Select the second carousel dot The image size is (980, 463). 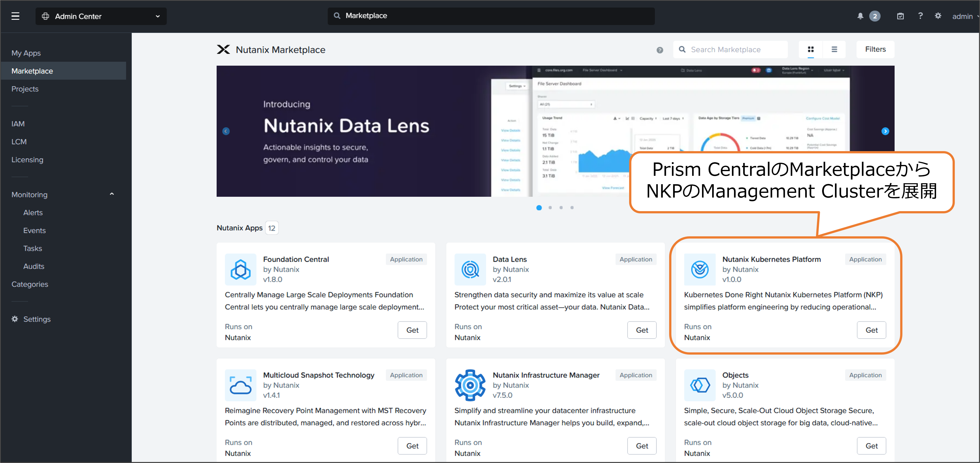[550, 208]
